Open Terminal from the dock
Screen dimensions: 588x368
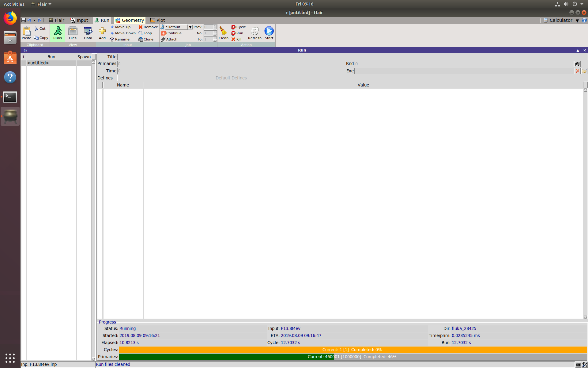[x=10, y=97]
